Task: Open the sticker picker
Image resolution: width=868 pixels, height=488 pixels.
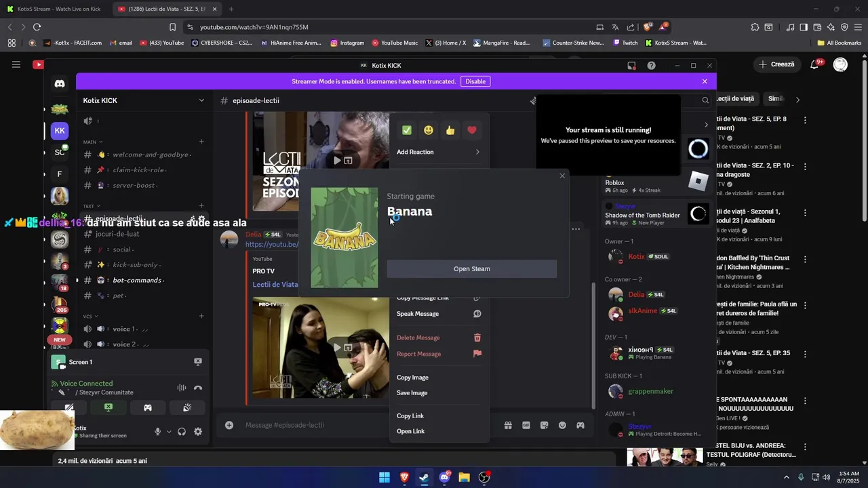Action: 544,425
